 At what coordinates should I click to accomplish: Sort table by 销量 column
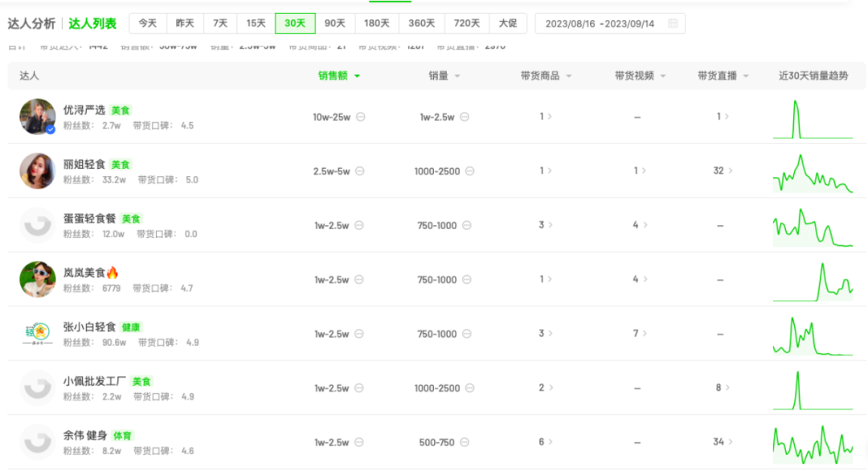444,76
